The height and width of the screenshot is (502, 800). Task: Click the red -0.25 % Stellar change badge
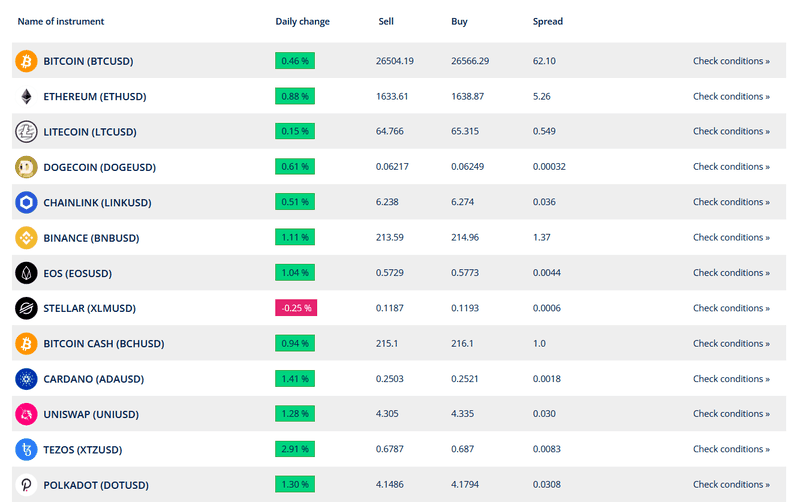click(x=296, y=308)
